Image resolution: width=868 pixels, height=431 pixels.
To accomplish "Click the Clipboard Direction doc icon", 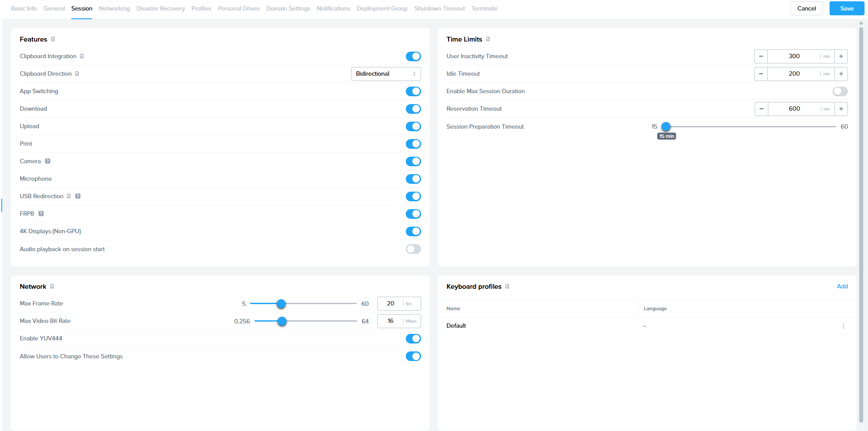I will pyautogui.click(x=77, y=74).
